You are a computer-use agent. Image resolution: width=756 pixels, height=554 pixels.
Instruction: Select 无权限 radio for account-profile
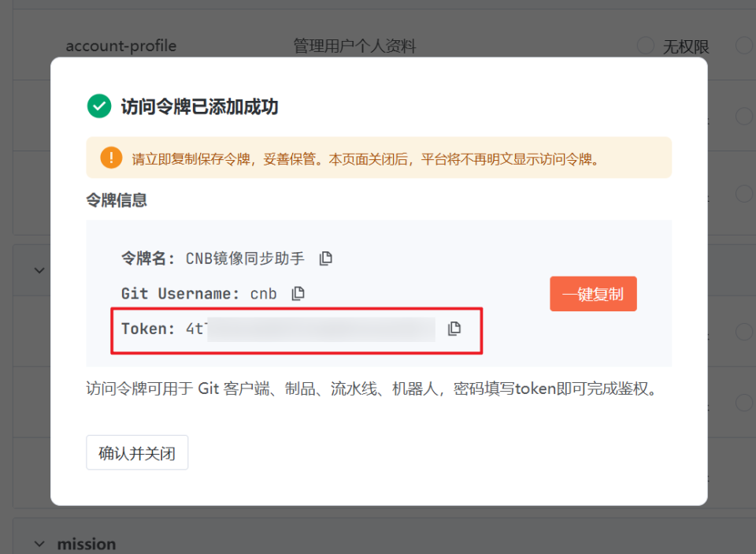point(646,46)
